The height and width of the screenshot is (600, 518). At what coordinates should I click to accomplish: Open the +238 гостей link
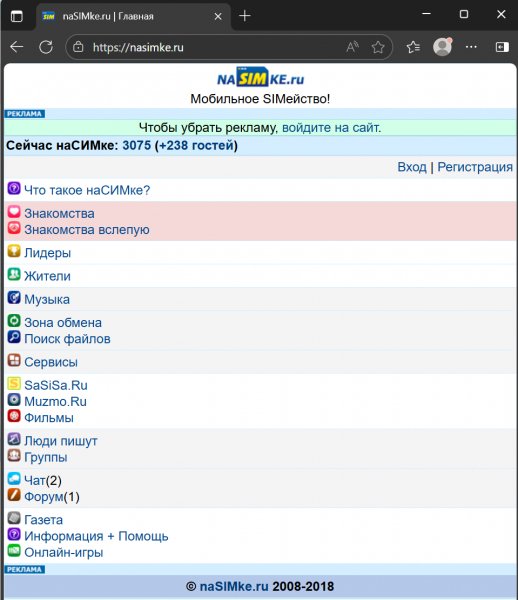[x=196, y=145]
